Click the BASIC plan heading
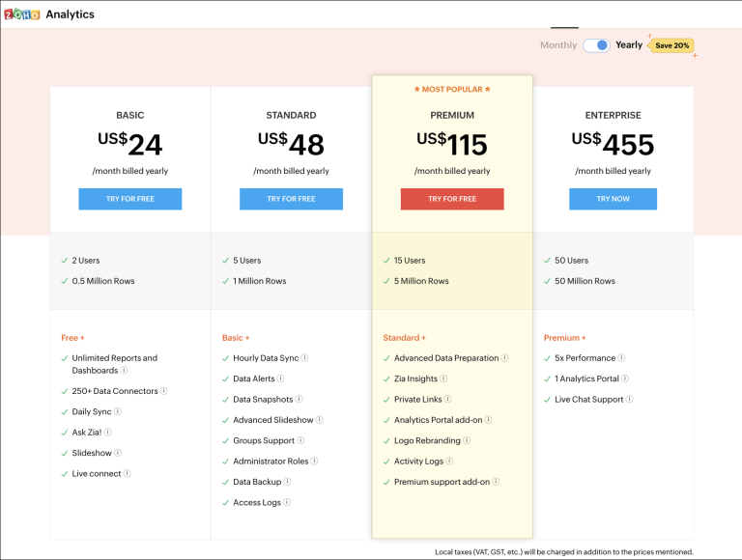Viewport: 742px width, 560px height. [x=130, y=115]
